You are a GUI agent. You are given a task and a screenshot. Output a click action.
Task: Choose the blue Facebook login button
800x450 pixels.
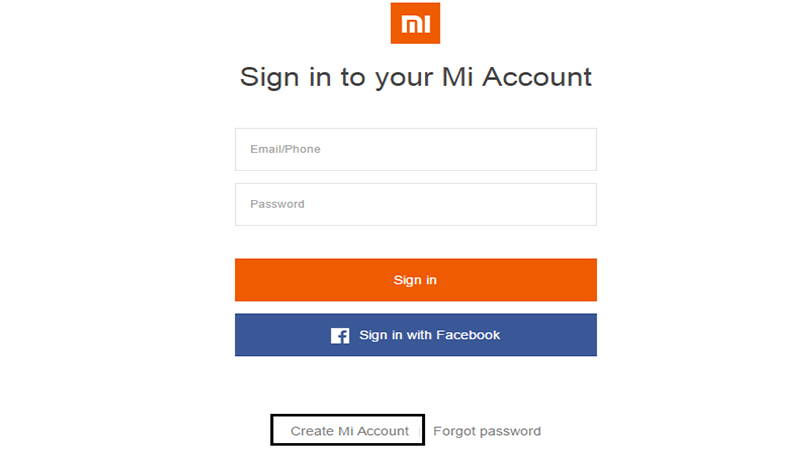click(415, 335)
